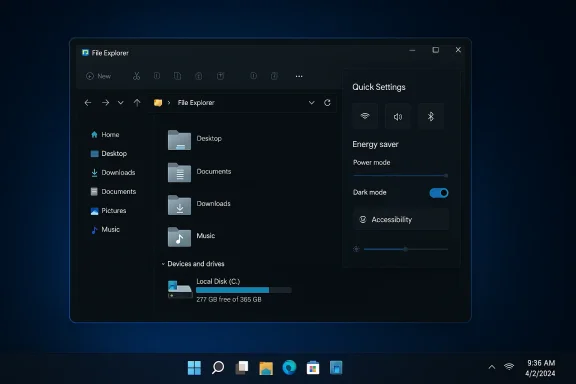Image resolution: width=576 pixels, height=384 pixels.
Task: Click the Local Disk (C:) drive icon
Action: [180, 290]
